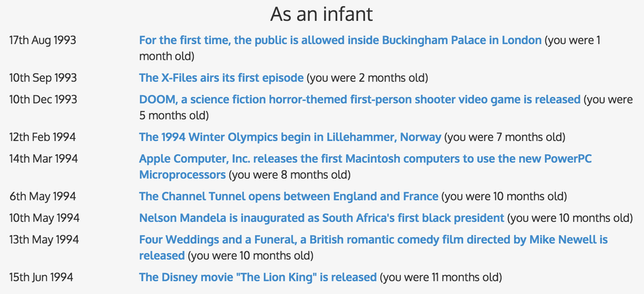
Task: Click the 15th Jun 1994 date
Action: click(x=41, y=277)
